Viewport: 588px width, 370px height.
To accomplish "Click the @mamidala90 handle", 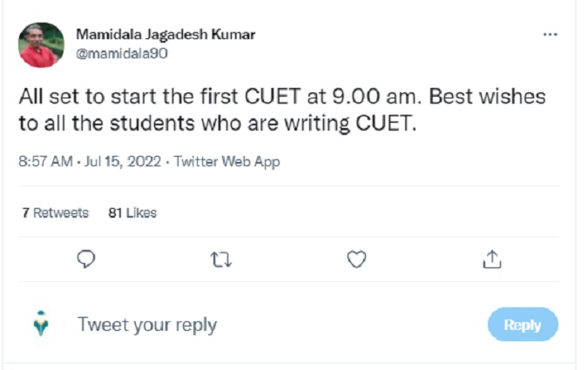I will 122,52.
